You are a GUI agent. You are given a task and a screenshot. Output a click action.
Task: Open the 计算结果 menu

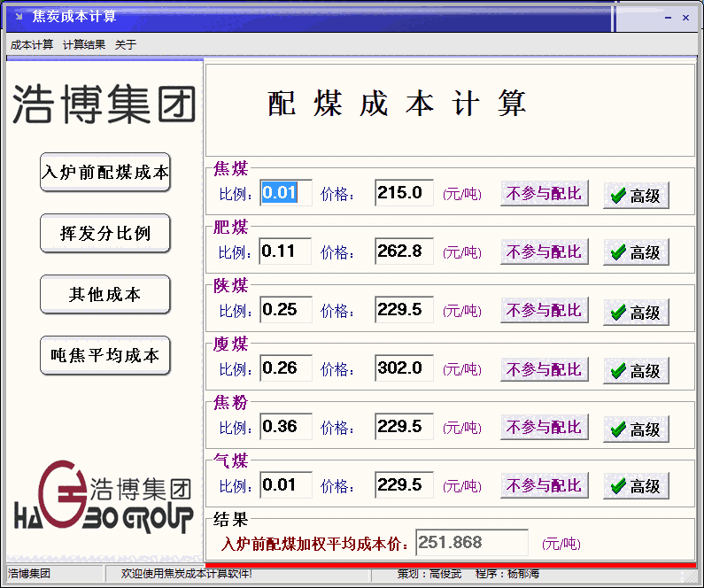click(84, 44)
